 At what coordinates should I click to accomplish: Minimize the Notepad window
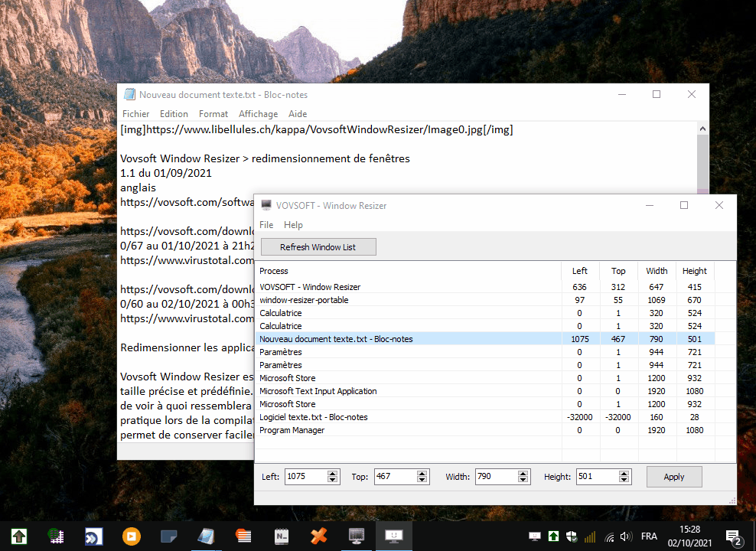[x=622, y=94]
